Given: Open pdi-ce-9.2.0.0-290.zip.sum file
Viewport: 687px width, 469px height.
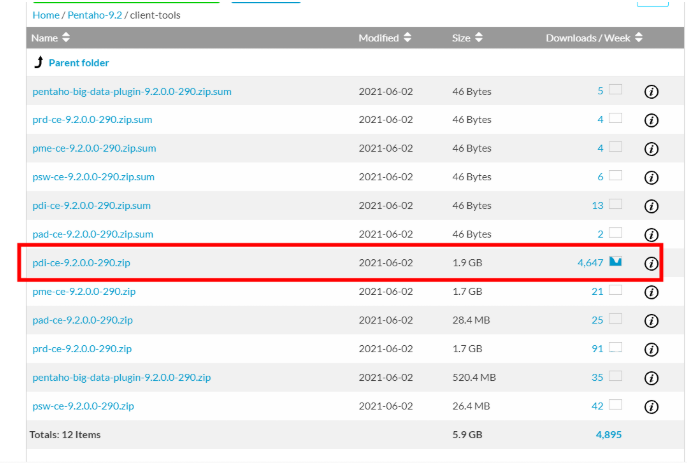Looking at the screenshot, I should (91, 206).
